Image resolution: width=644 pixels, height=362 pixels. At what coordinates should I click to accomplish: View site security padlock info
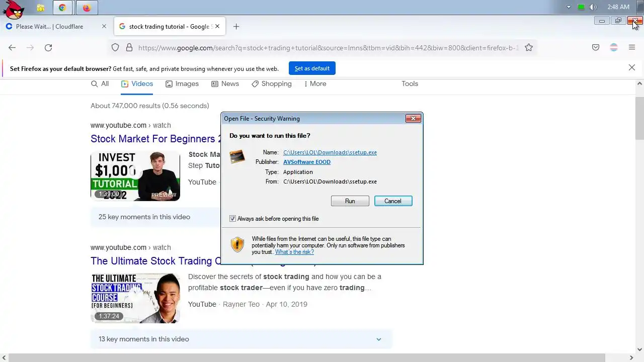click(129, 47)
